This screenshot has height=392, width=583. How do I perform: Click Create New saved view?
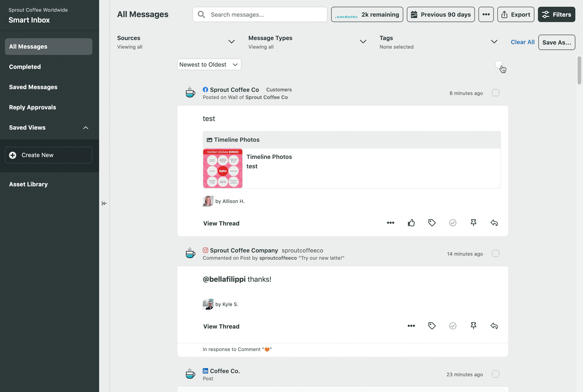[48, 155]
